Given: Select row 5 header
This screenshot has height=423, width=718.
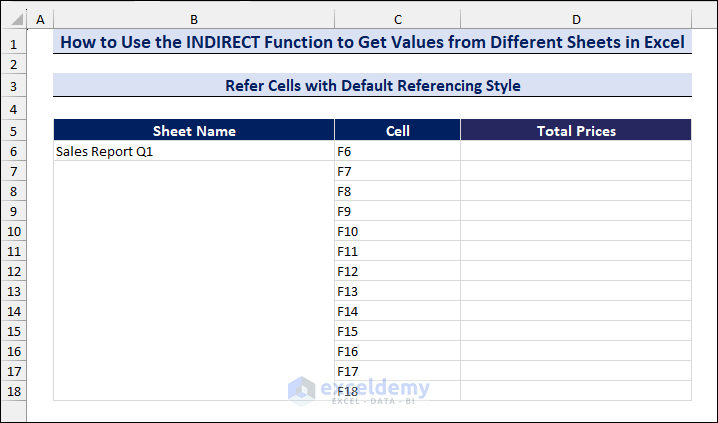Looking at the screenshot, I should click(x=13, y=131).
